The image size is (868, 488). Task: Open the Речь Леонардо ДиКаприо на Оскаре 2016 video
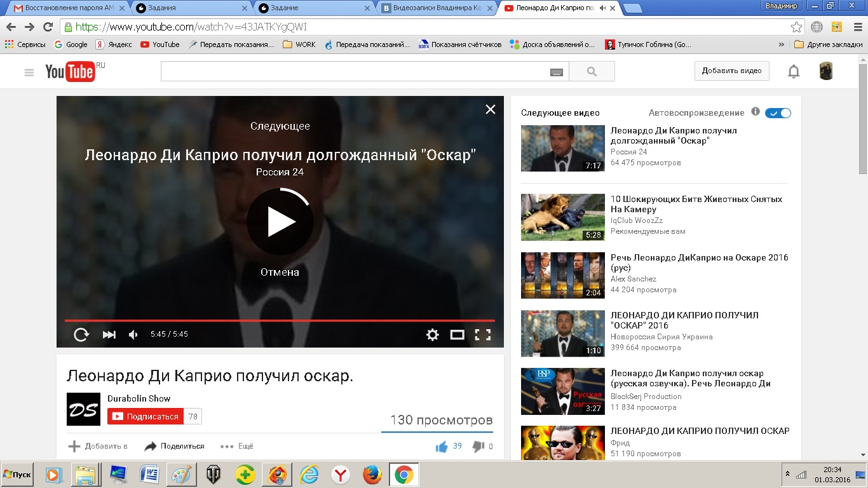click(x=699, y=262)
